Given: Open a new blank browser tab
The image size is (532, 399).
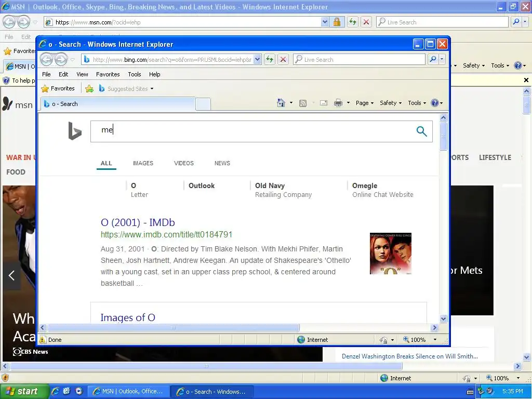Looking at the screenshot, I should coord(203,104).
